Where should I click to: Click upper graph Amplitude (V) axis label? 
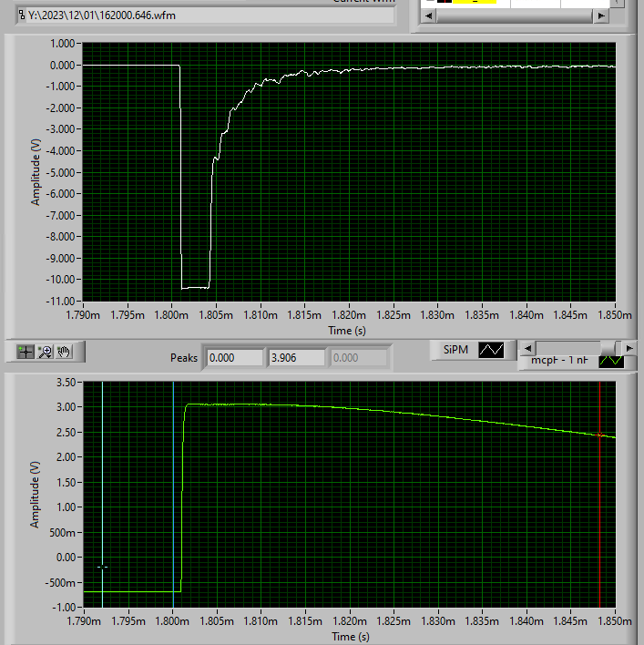(36, 172)
